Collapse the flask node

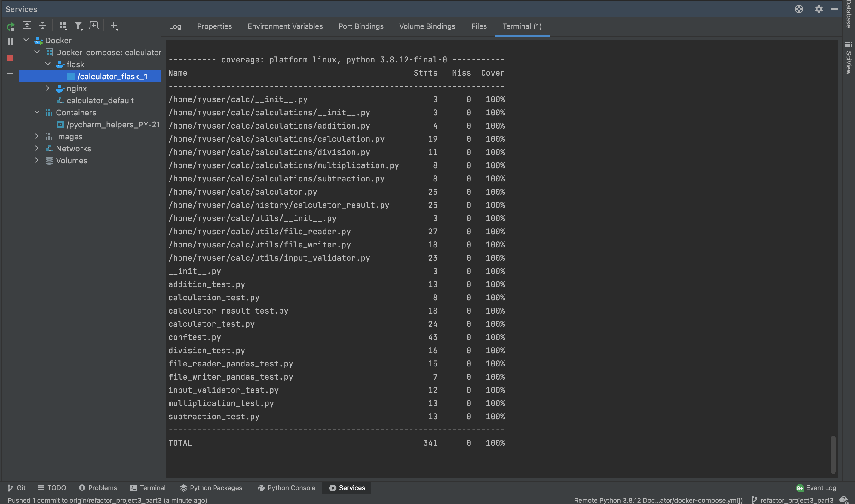pyautogui.click(x=47, y=64)
